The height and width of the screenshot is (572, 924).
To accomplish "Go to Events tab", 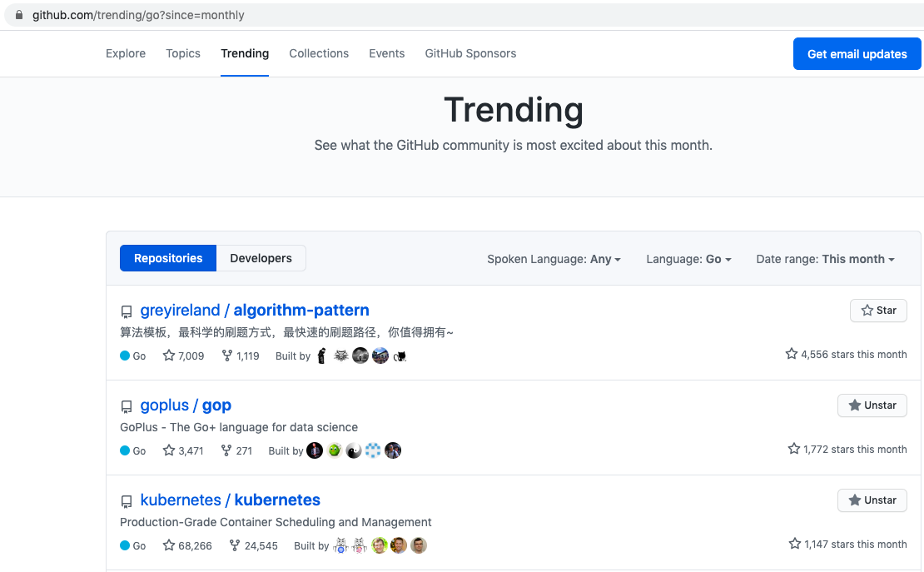I will click(x=386, y=53).
